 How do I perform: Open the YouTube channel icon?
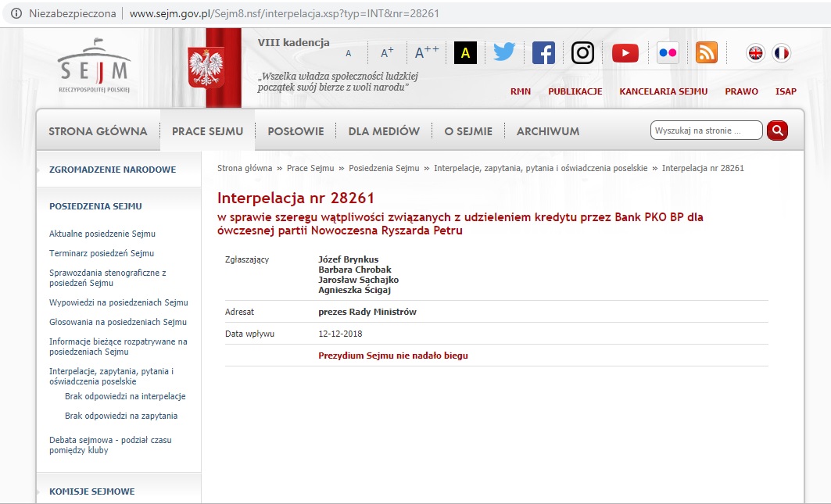pyautogui.click(x=625, y=52)
